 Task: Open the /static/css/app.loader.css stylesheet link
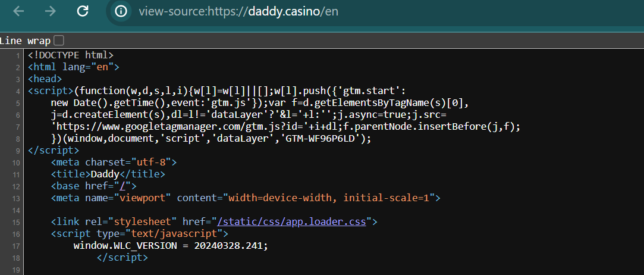(x=291, y=222)
